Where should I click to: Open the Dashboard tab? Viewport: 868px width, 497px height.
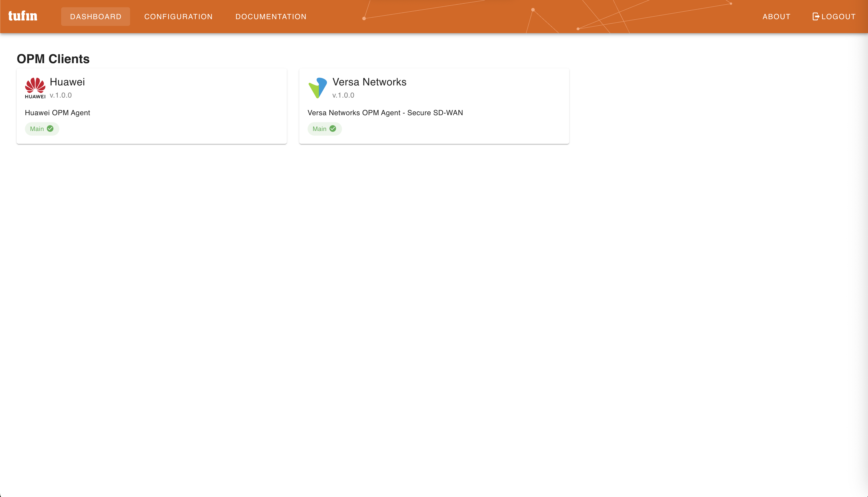[x=96, y=16]
